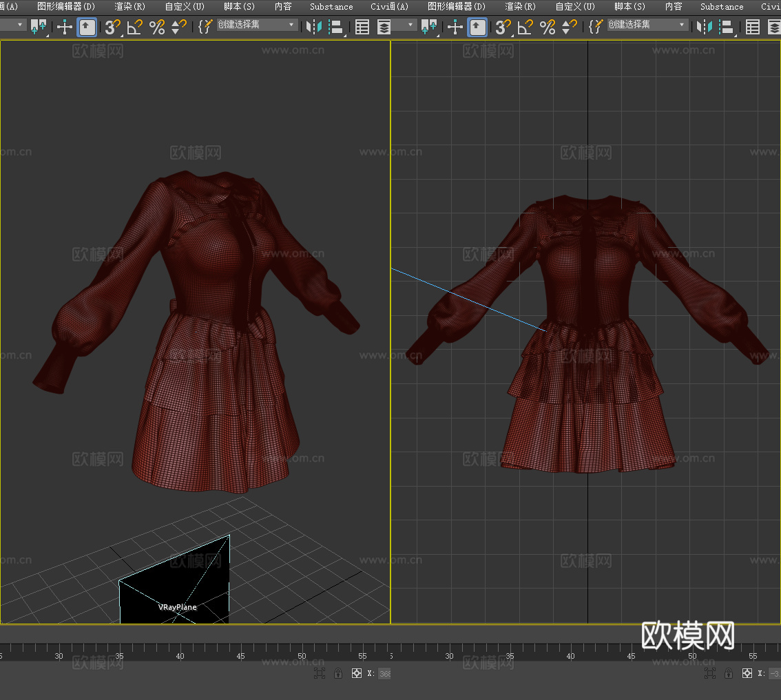Click Mirror tool in left window

click(314, 27)
